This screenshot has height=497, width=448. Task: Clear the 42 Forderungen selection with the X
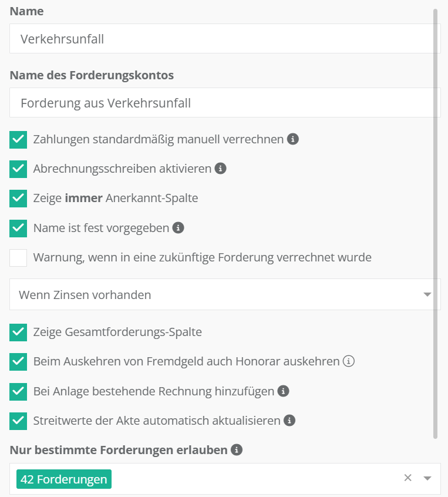point(408,478)
